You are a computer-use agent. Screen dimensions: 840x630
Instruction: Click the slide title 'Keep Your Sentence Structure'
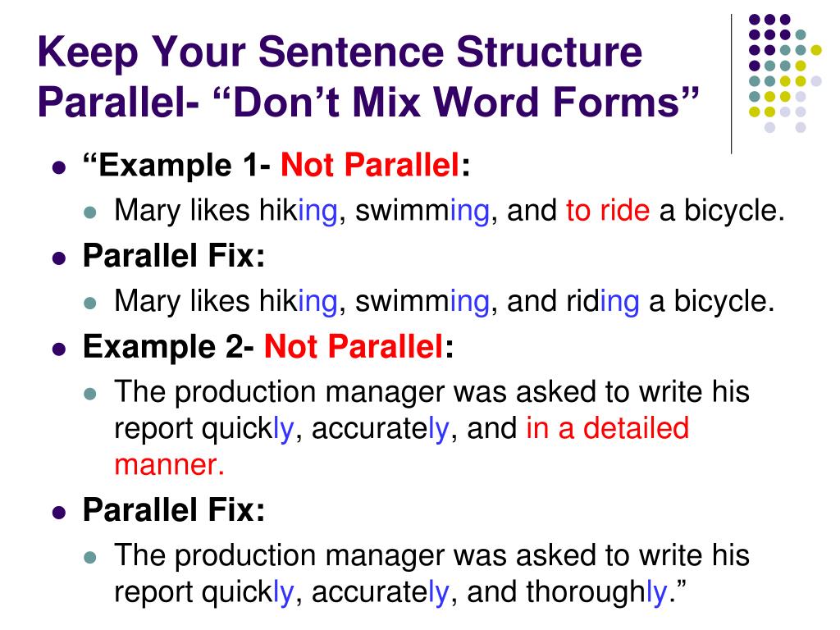click(340, 52)
